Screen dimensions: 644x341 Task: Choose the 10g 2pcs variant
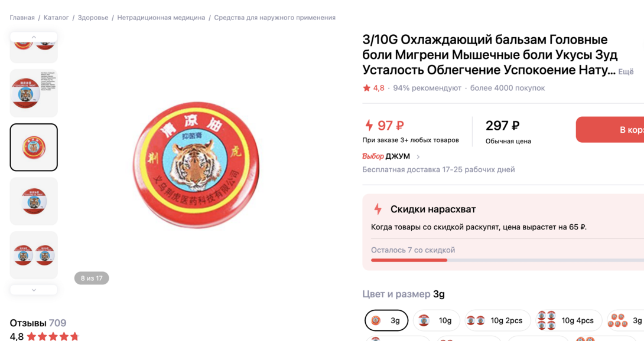click(497, 320)
